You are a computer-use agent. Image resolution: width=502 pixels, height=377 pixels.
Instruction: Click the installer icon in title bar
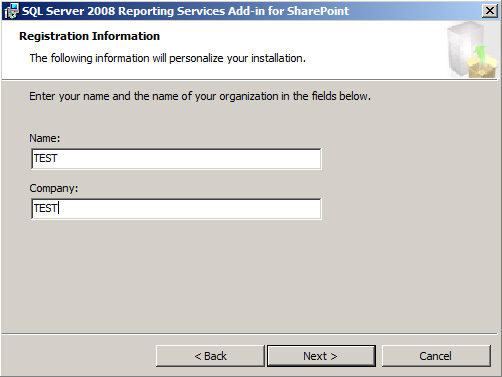pyautogui.click(x=11, y=11)
